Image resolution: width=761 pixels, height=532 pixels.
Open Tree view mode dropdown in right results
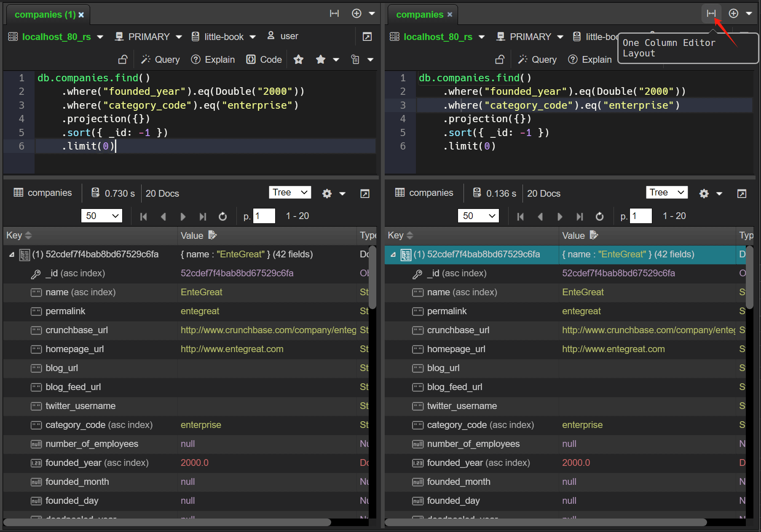click(x=667, y=192)
